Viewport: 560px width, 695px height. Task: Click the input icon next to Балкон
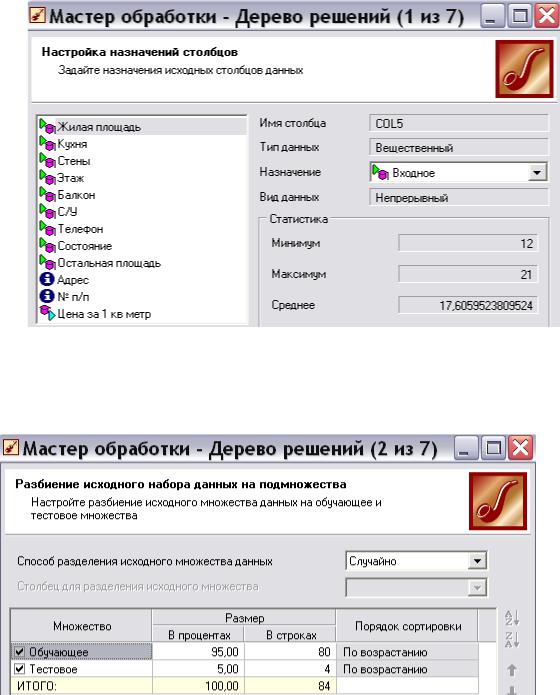click(47, 194)
